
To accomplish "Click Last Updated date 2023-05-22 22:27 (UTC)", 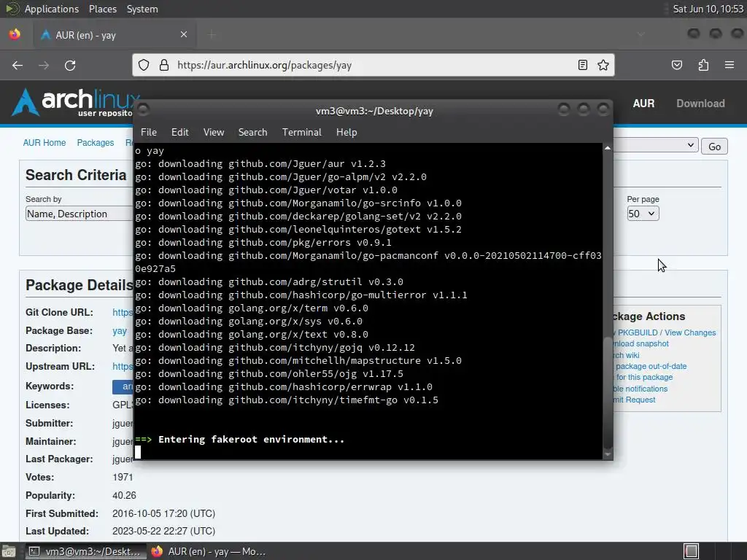I will [x=164, y=531].
